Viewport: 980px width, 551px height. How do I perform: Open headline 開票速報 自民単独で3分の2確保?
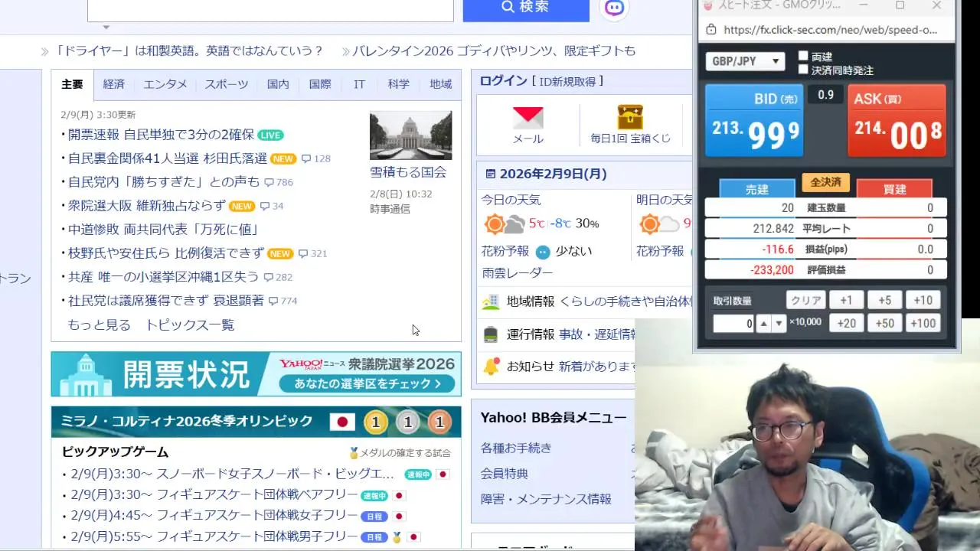point(161,135)
